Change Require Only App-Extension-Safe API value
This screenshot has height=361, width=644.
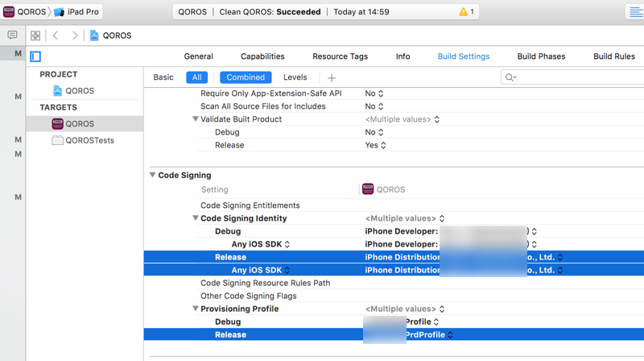tap(374, 93)
